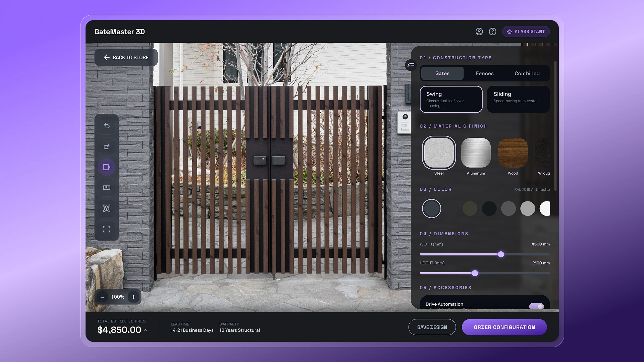The image size is (644, 362).
Task: Click the help question mark icon
Action: (x=492, y=32)
